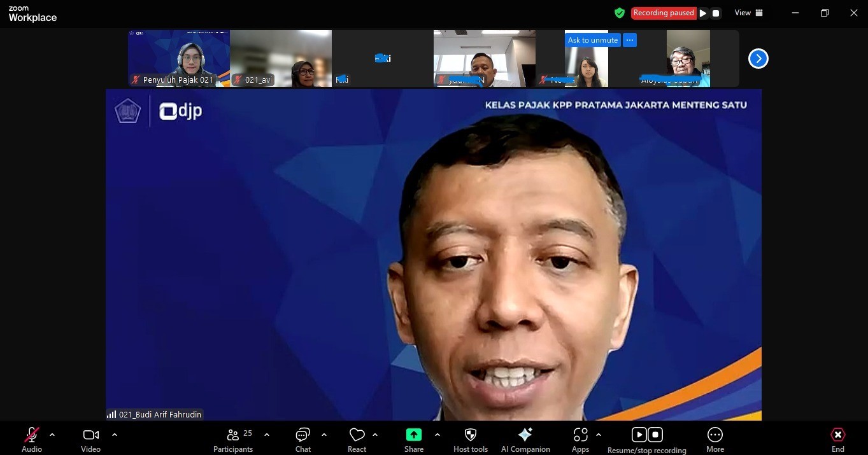Viewport: 868px width, 455px height.
Task: Click the More options icon
Action: [715, 435]
